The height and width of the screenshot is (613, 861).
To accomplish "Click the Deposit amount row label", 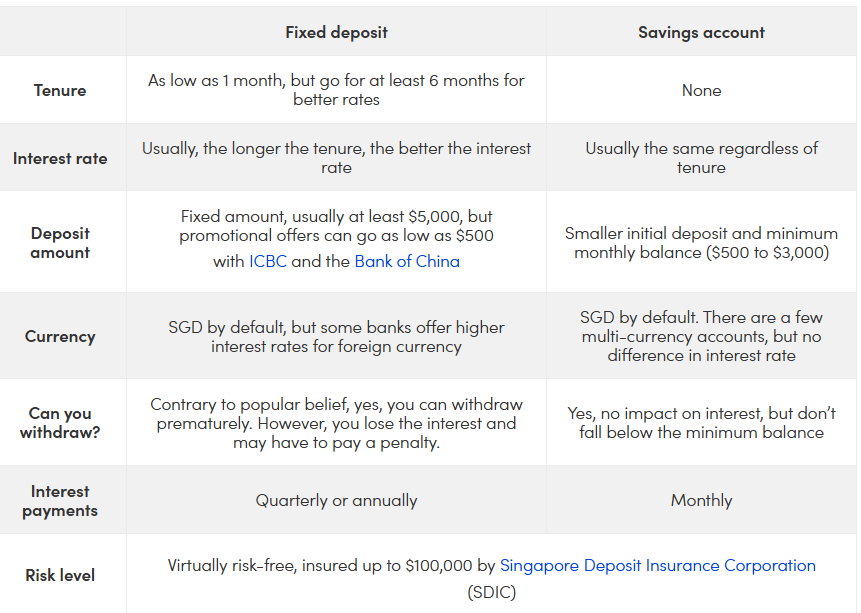I will [60, 243].
